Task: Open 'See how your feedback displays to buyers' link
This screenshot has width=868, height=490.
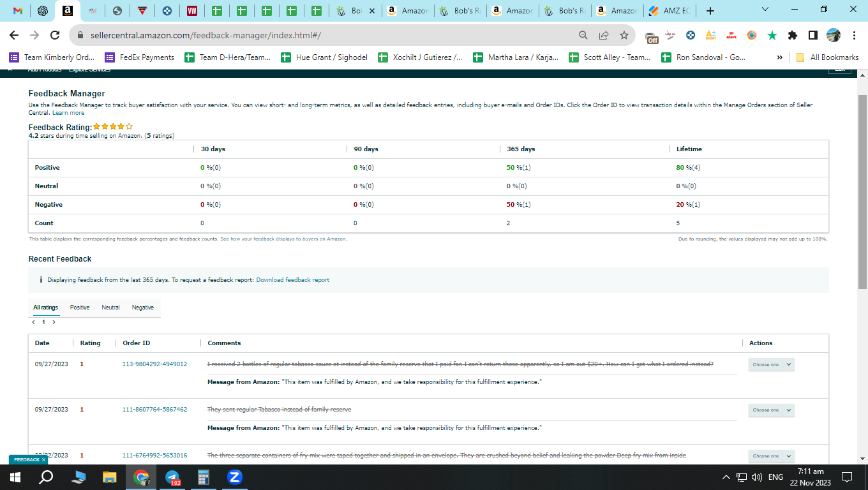Action: tap(283, 239)
